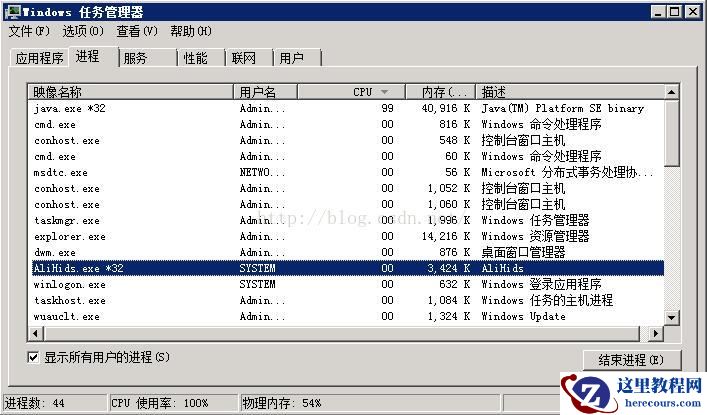This screenshot has width=707, height=415.
Task: Click the 14,216 K memory value
Action: (446, 236)
